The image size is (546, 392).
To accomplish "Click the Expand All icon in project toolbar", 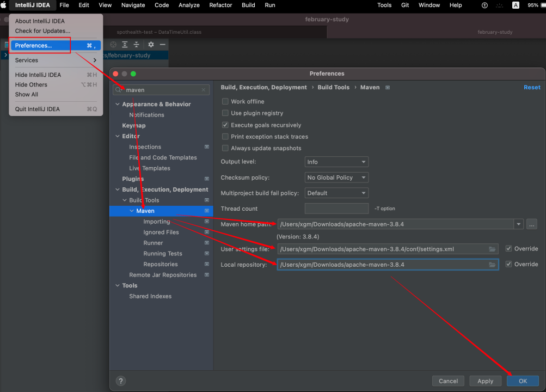I will pos(125,45).
